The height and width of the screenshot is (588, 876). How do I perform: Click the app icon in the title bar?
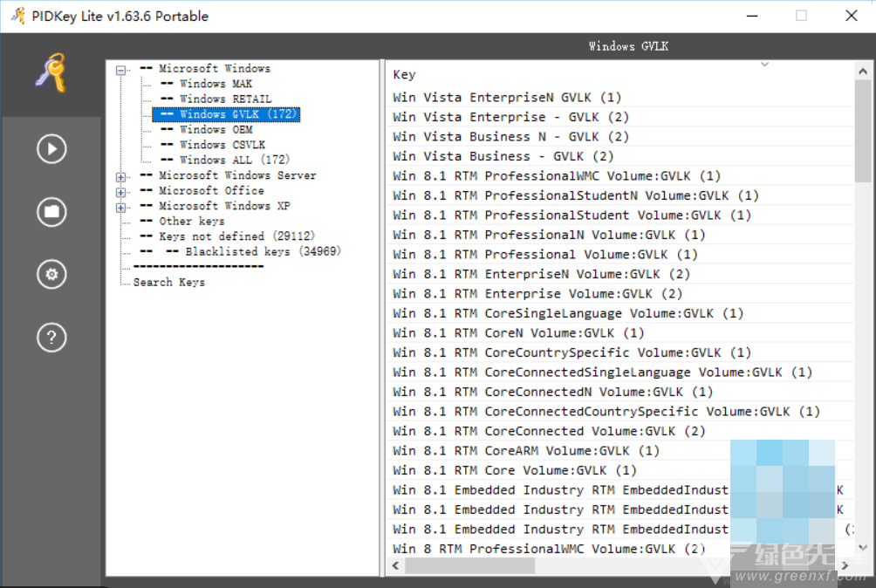coord(17,16)
